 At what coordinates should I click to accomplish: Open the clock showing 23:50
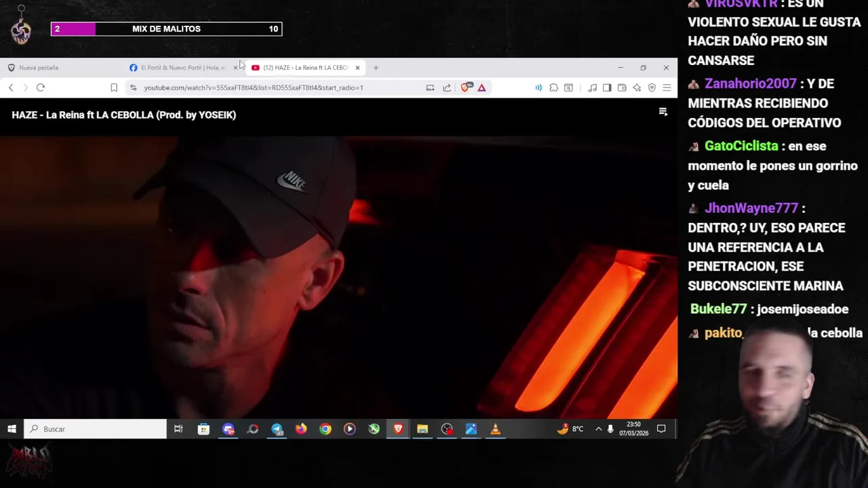(x=633, y=428)
